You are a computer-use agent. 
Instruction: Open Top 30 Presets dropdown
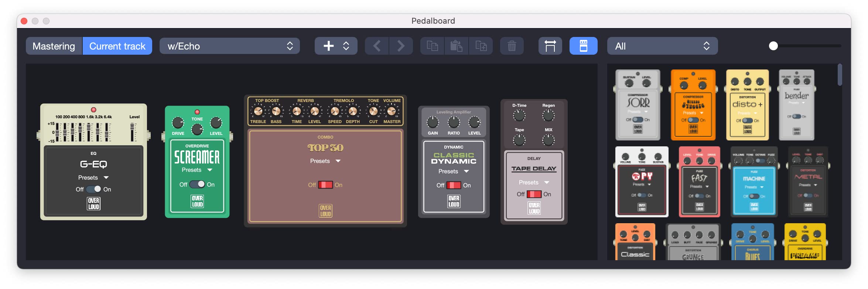[325, 161]
